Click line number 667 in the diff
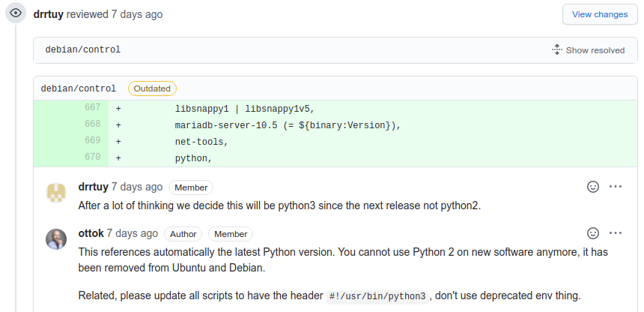Viewport: 644px width, 312px height. click(x=92, y=108)
